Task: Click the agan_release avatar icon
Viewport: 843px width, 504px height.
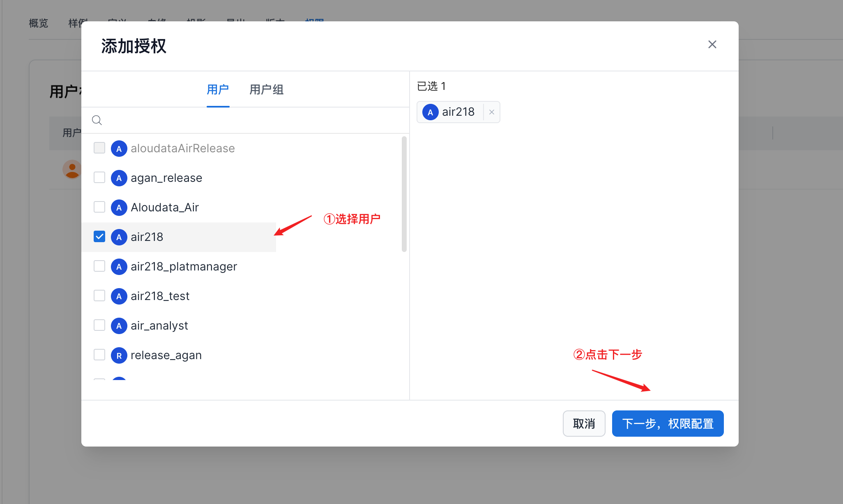Action: tap(119, 178)
